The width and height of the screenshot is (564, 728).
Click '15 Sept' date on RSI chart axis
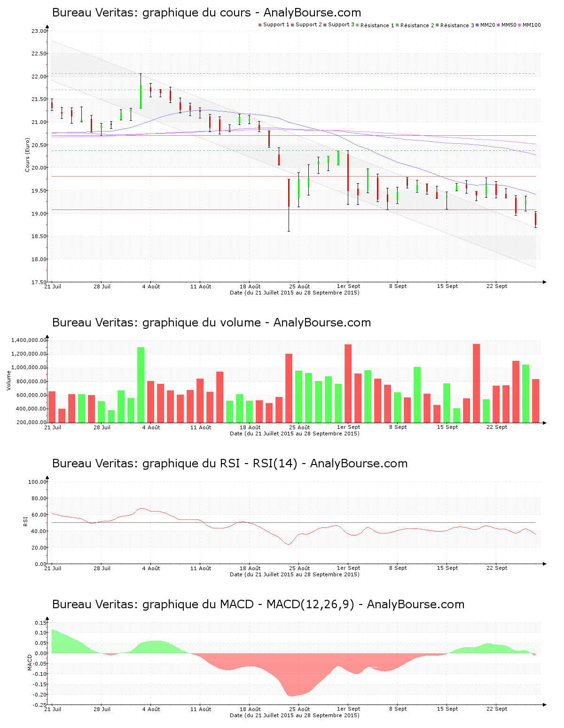447,568
